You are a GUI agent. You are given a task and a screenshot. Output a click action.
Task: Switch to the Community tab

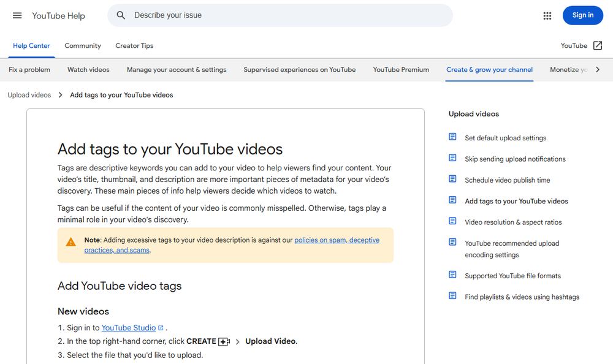(x=83, y=46)
